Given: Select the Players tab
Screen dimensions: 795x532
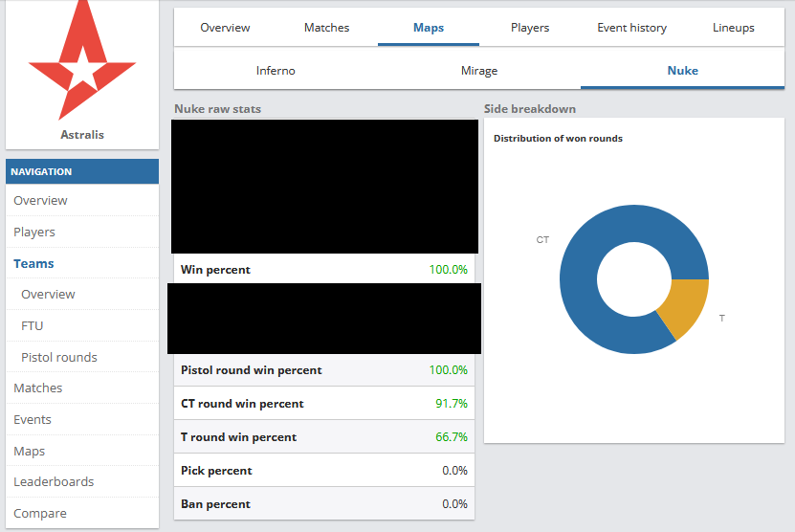Looking at the screenshot, I should 530,28.
